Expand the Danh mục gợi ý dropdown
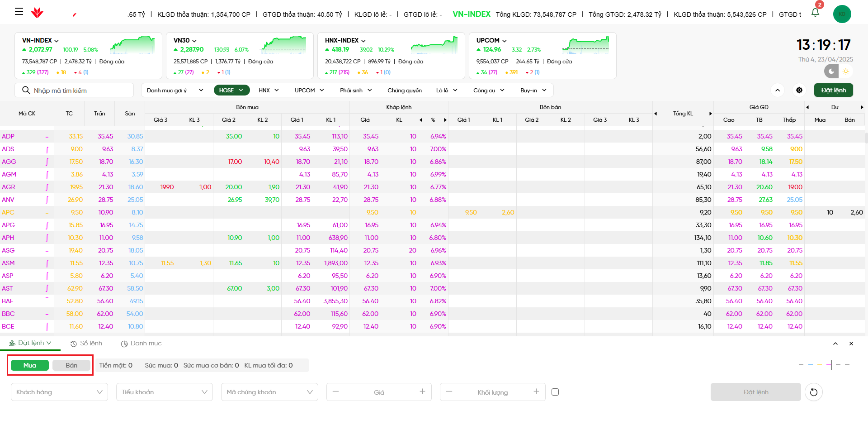 point(175,91)
